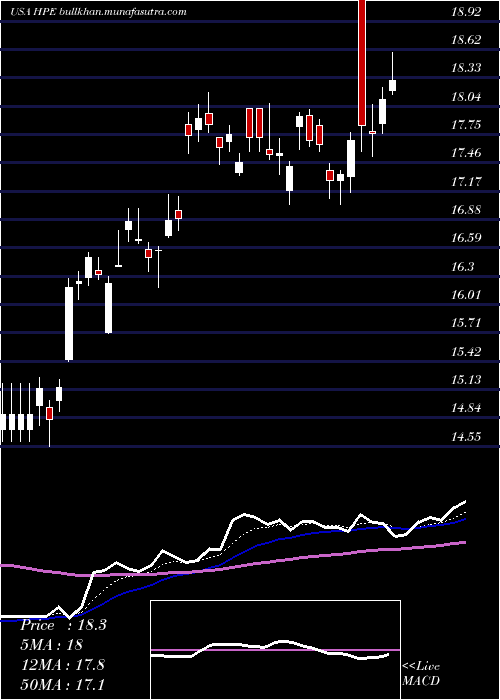500x700 pixels.
Task: Click the 17.46 price axis label
Action: (x=466, y=153)
